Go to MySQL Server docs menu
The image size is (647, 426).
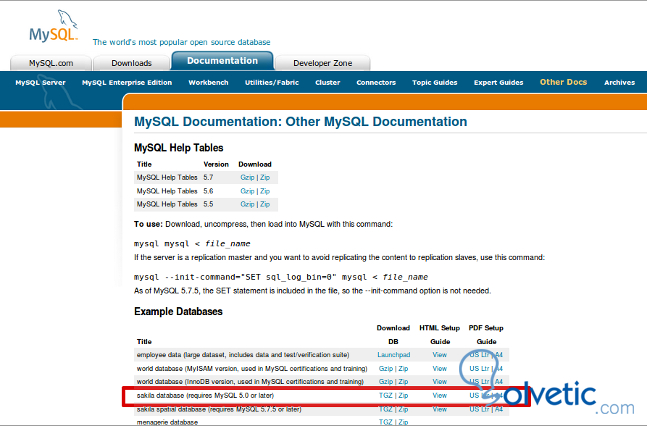(x=40, y=83)
